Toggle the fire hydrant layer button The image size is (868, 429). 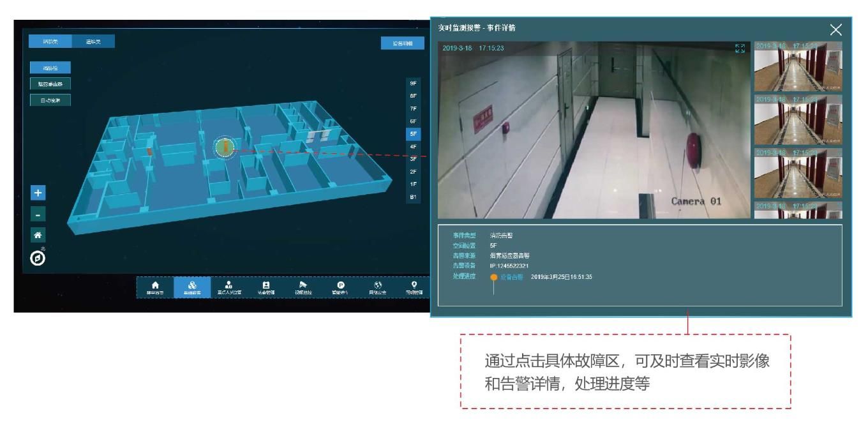coord(50,68)
